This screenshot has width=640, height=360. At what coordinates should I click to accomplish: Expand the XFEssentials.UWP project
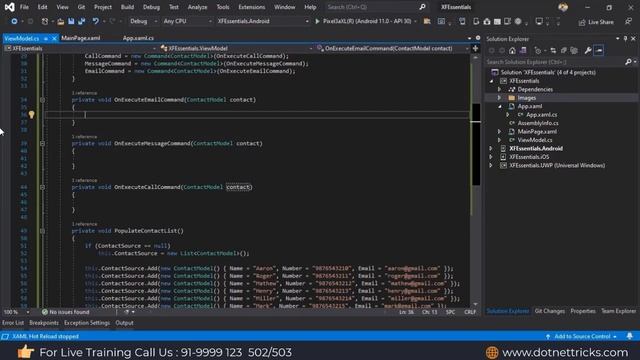pos(491,166)
